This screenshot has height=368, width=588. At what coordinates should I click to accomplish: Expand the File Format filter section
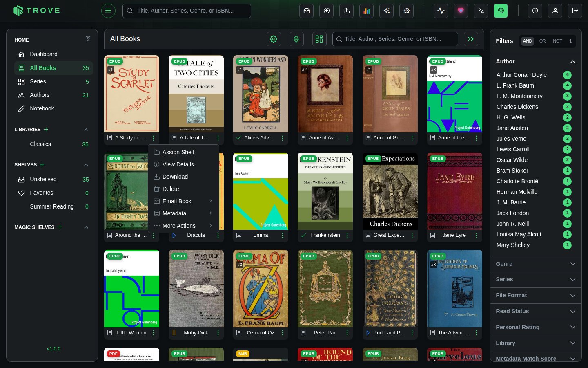pos(536,295)
